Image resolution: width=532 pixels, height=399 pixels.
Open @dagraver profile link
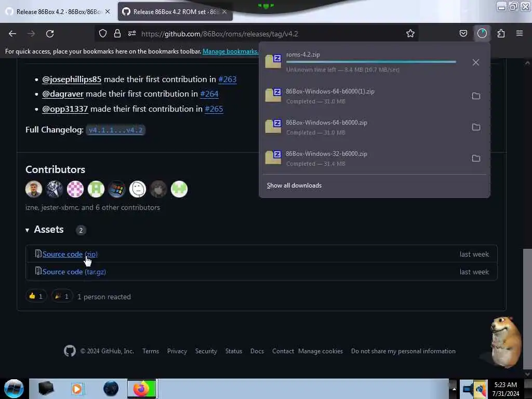tap(63, 94)
